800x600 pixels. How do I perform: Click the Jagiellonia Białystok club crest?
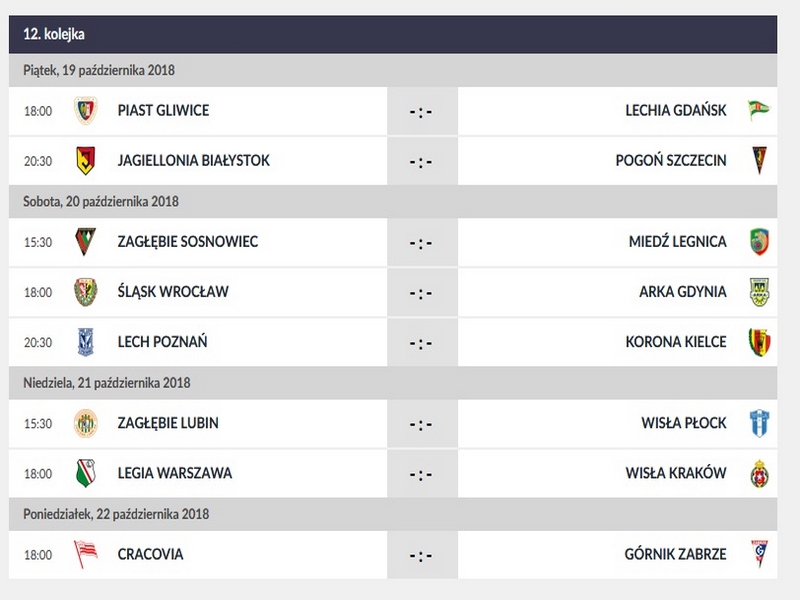coord(86,160)
